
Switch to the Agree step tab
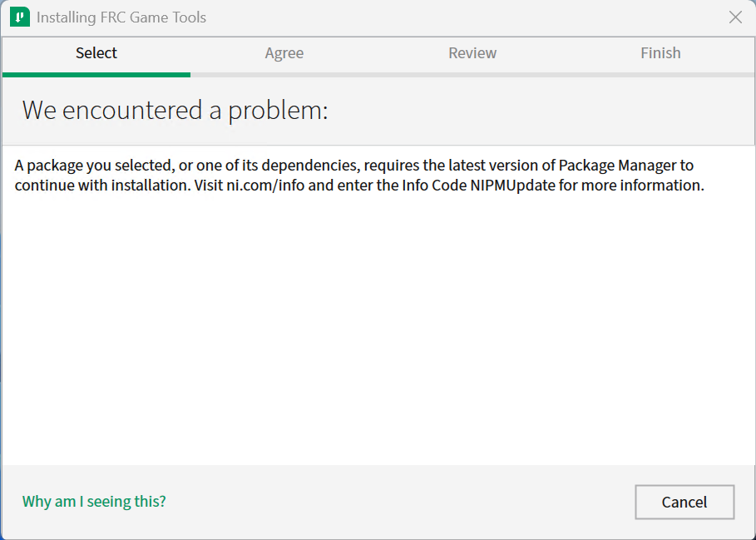pyautogui.click(x=284, y=53)
